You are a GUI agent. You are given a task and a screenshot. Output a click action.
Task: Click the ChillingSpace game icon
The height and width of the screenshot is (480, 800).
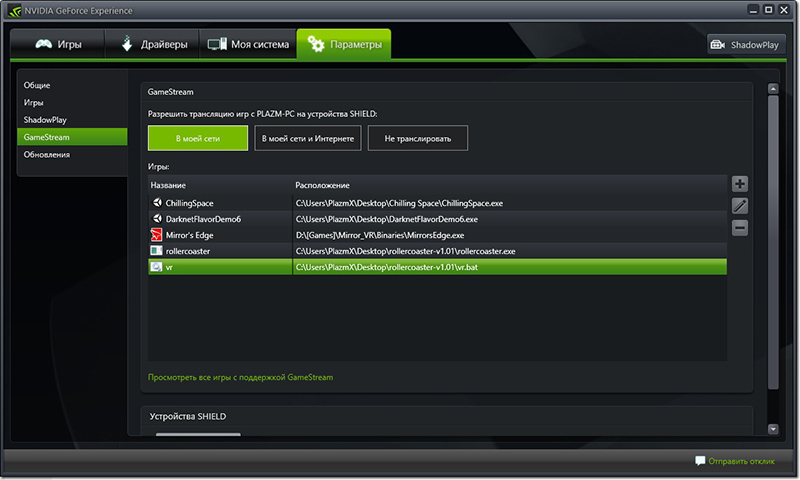(x=157, y=203)
